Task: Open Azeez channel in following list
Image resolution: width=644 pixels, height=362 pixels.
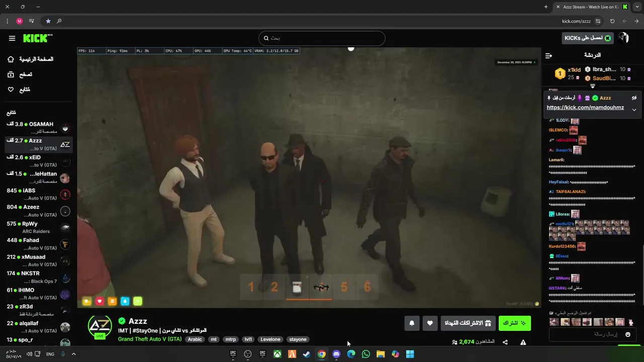Action: (x=38, y=211)
